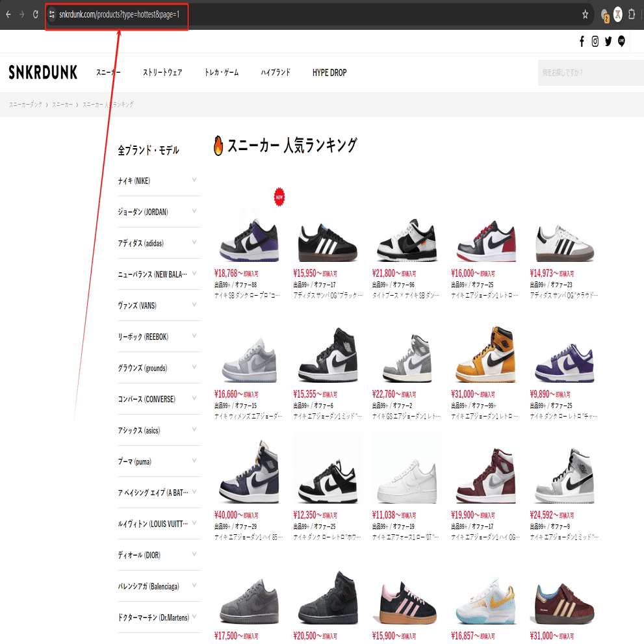The width and height of the screenshot is (644, 644).
Task: Open the ハイブランド navigation menu
Action: (x=276, y=73)
